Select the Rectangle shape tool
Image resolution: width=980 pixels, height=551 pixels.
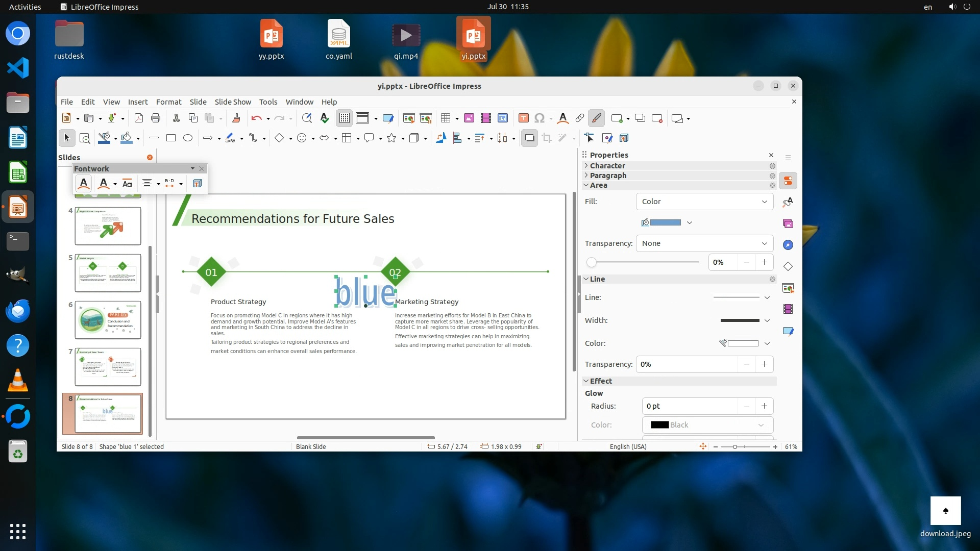(x=171, y=138)
